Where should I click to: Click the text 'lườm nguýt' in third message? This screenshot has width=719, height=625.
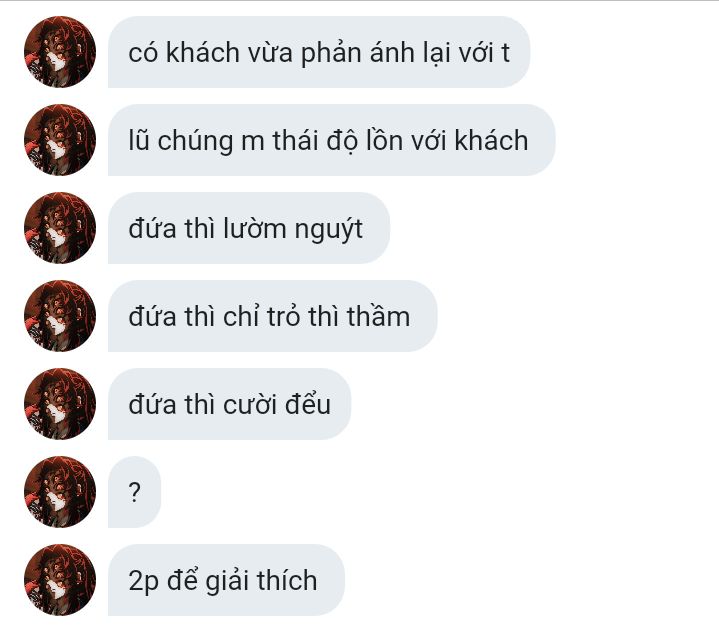coord(293,229)
